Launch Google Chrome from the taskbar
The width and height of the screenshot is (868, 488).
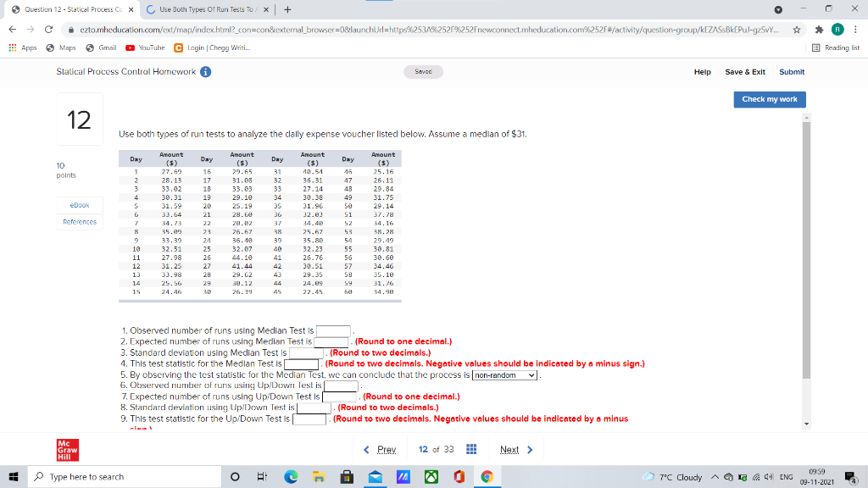[x=487, y=477]
